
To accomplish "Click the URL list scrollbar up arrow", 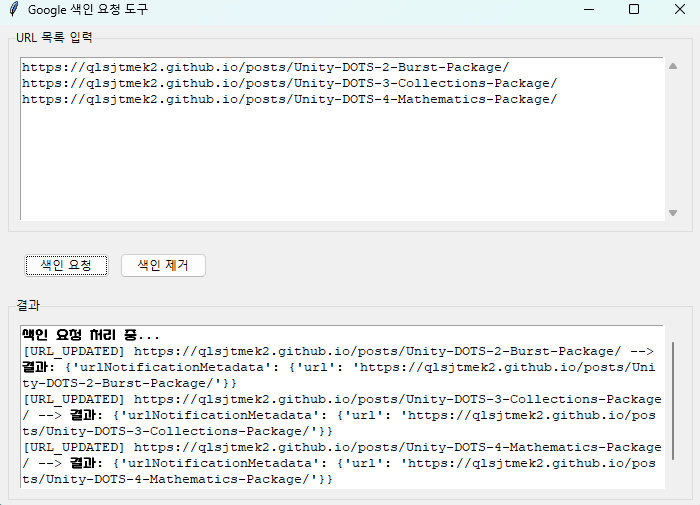I will point(673,67).
